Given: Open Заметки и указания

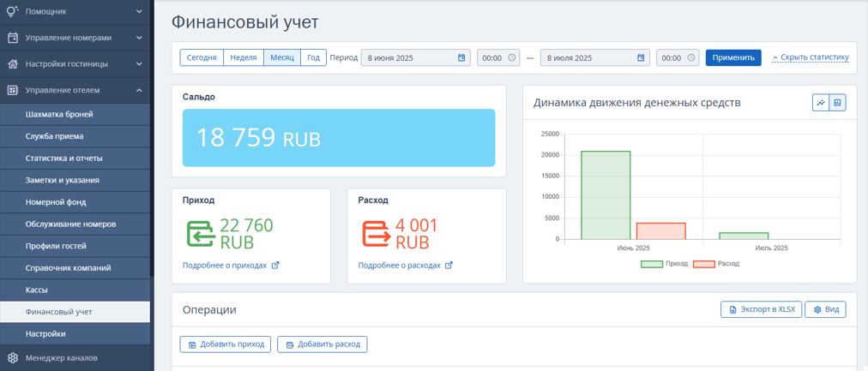Looking at the screenshot, I should 75,180.
